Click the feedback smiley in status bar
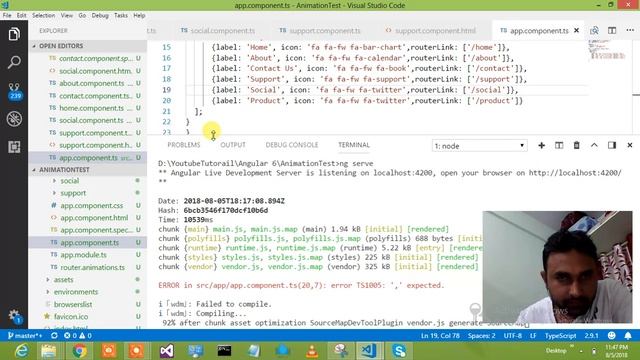 (x=611, y=336)
